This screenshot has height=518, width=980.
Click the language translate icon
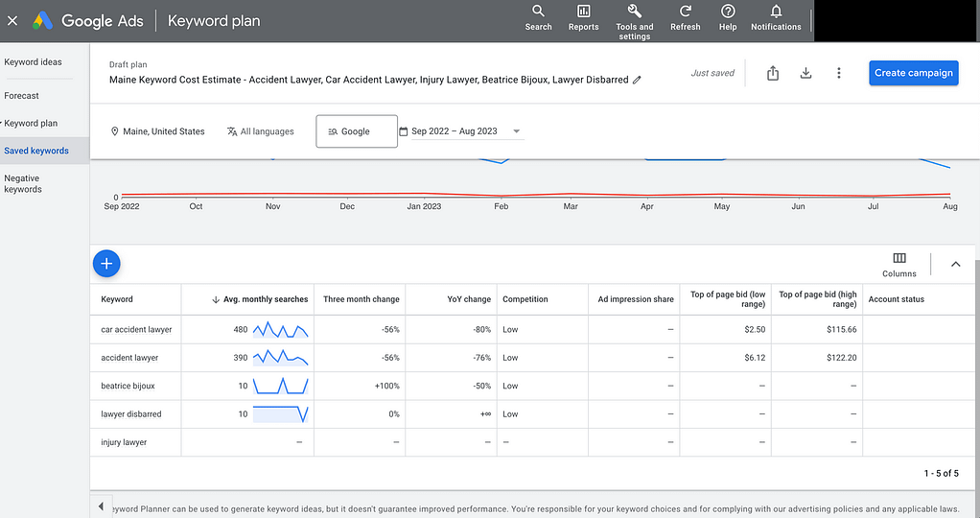click(232, 131)
